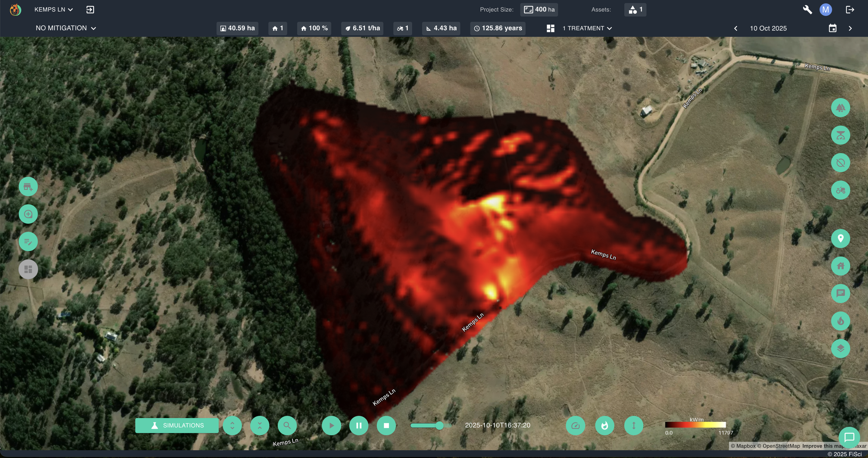Screen dimensions: 868x458
Task: Click the 40.59 ha burnt area stat
Action: click(237, 28)
